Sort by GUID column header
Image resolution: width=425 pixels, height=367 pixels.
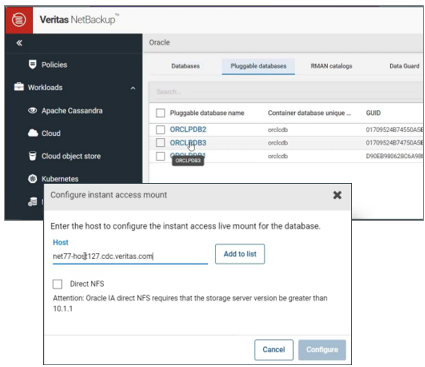(373, 113)
